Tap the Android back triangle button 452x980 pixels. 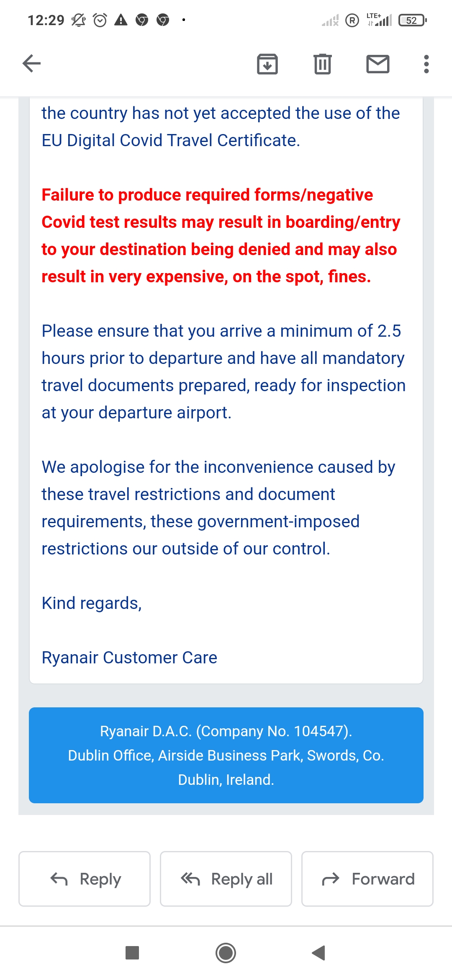[319, 953]
